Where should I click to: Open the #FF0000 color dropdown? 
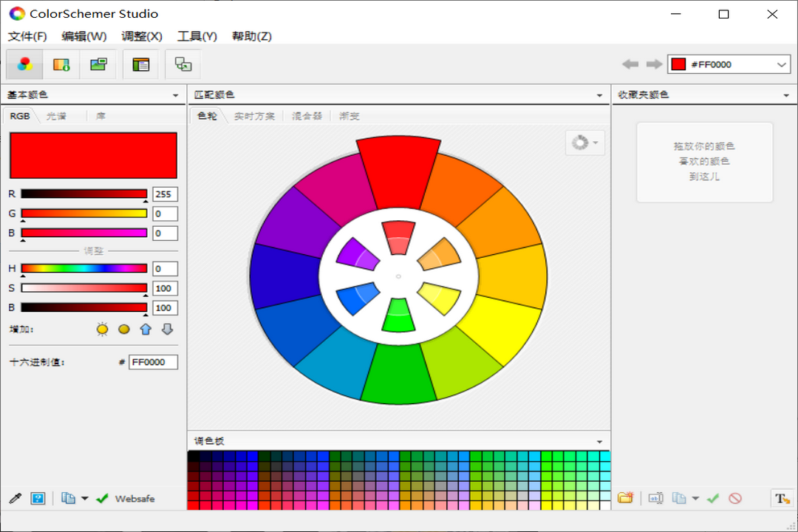click(781, 64)
